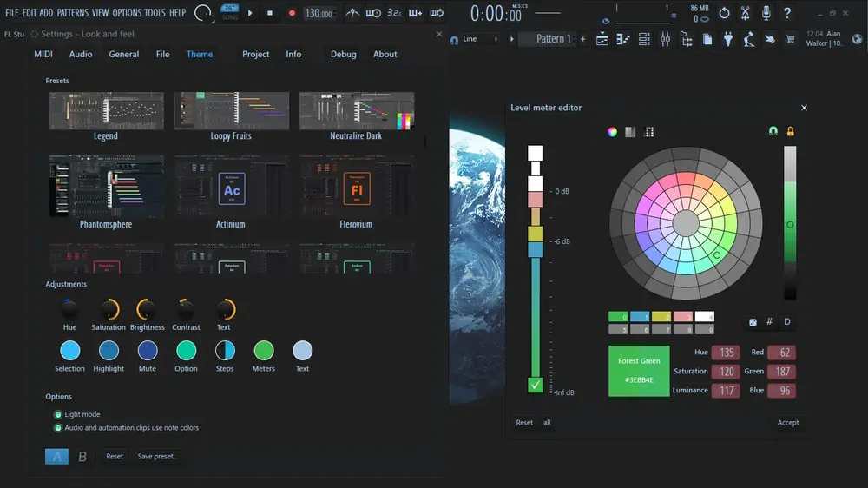Open the General settings tab
The image size is (868, 488).
[x=124, y=55]
